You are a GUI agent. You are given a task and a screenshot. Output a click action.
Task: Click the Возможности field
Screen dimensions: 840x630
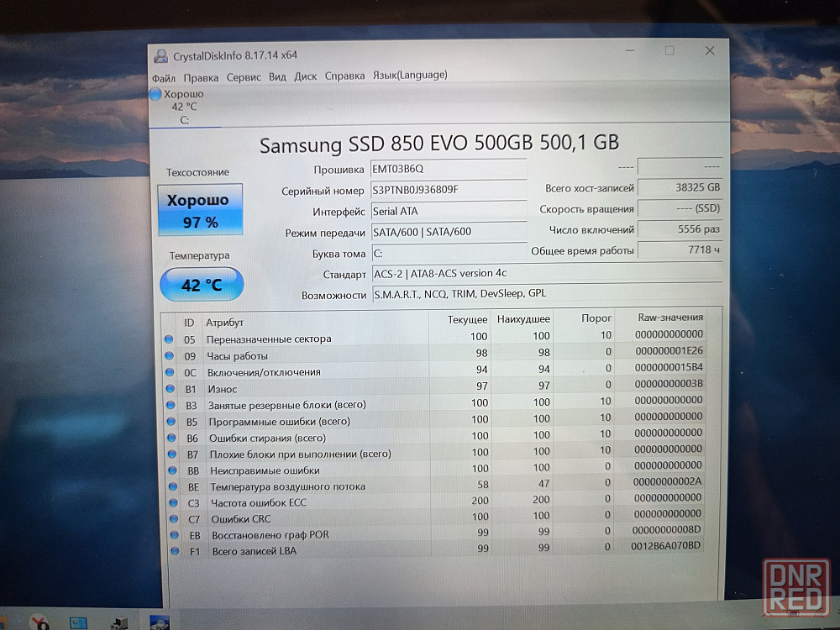point(547,293)
